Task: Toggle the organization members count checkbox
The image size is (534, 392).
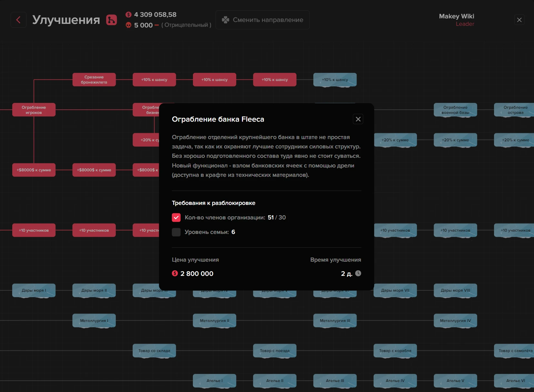Action: pyautogui.click(x=176, y=217)
